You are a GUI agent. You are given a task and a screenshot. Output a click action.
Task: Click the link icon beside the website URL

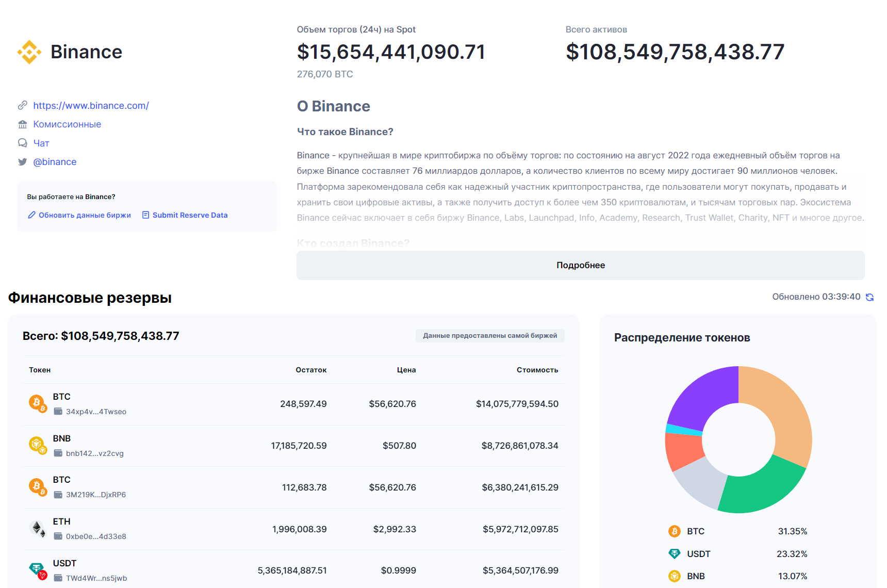22,105
